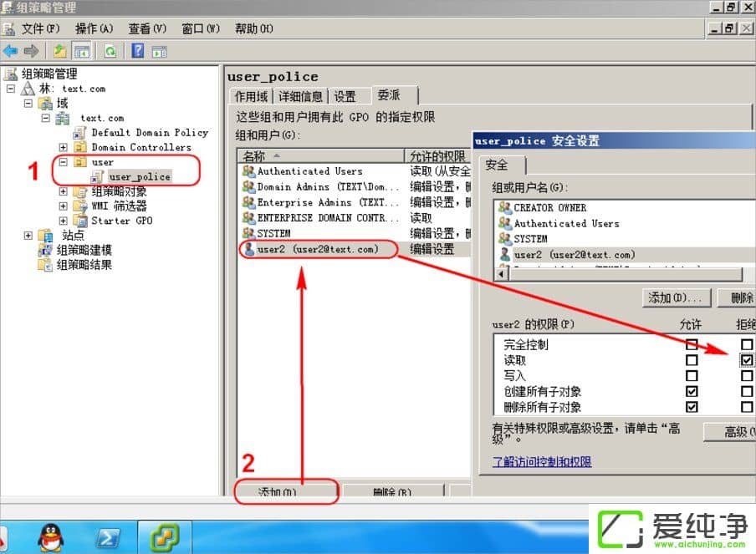
Task: Check Allow for 读取 permission
Action: (x=692, y=360)
